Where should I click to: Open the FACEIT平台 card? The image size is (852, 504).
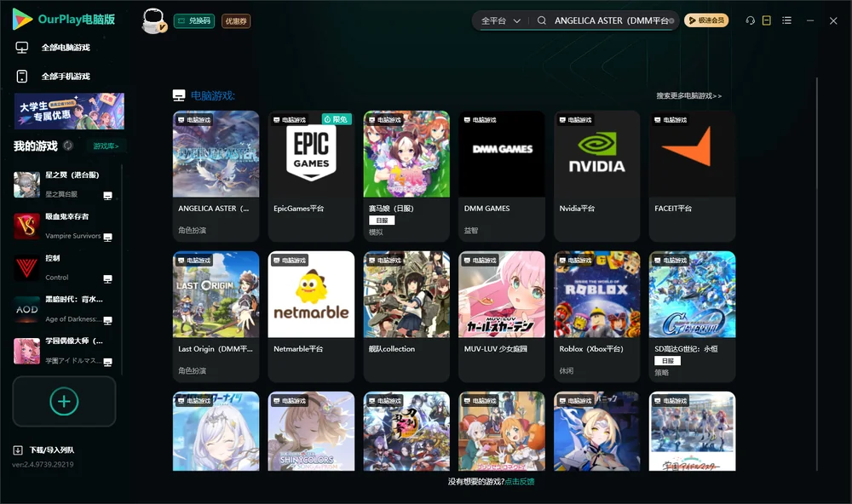[692, 176]
